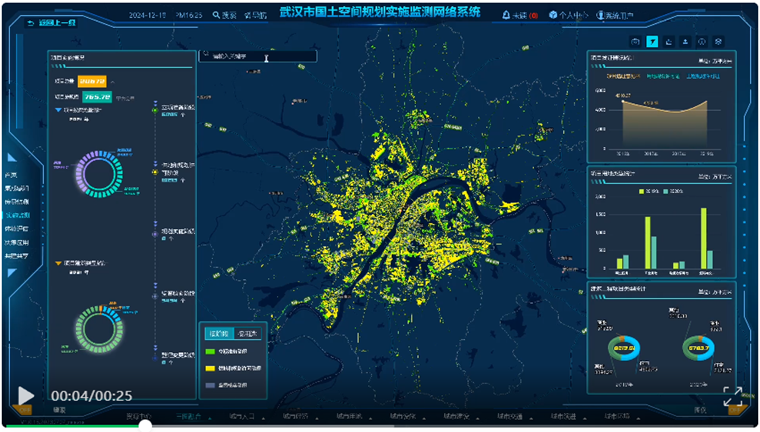Select the highlighted filter tool icon
This screenshot has height=432, width=760.
coord(652,42)
